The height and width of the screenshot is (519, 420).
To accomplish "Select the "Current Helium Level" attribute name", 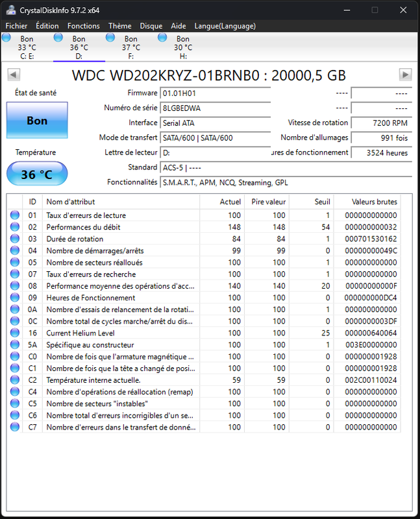I will (80, 333).
